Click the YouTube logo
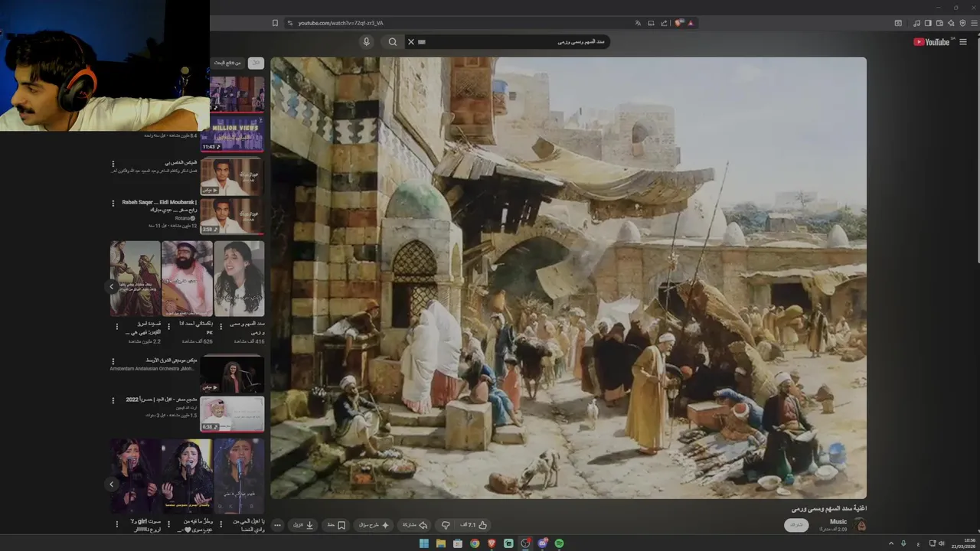The image size is (980, 551). tap(932, 42)
